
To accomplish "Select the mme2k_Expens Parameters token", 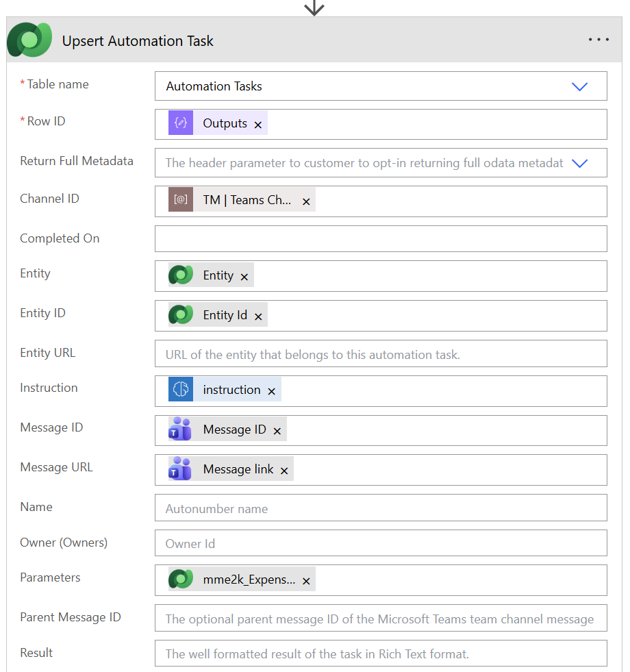I will click(x=251, y=579).
